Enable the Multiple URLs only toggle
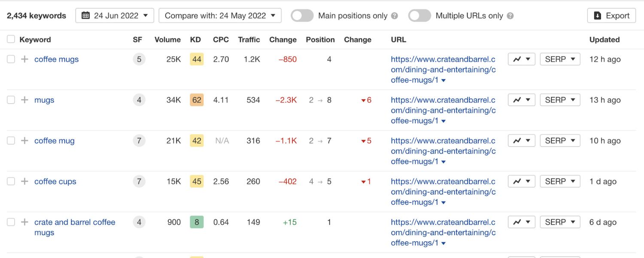Viewport: 644px width, 258px height. pyautogui.click(x=419, y=15)
